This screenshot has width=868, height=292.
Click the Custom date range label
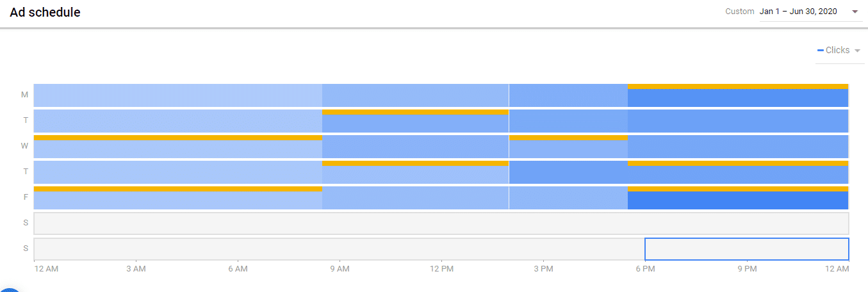pos(739,12)
